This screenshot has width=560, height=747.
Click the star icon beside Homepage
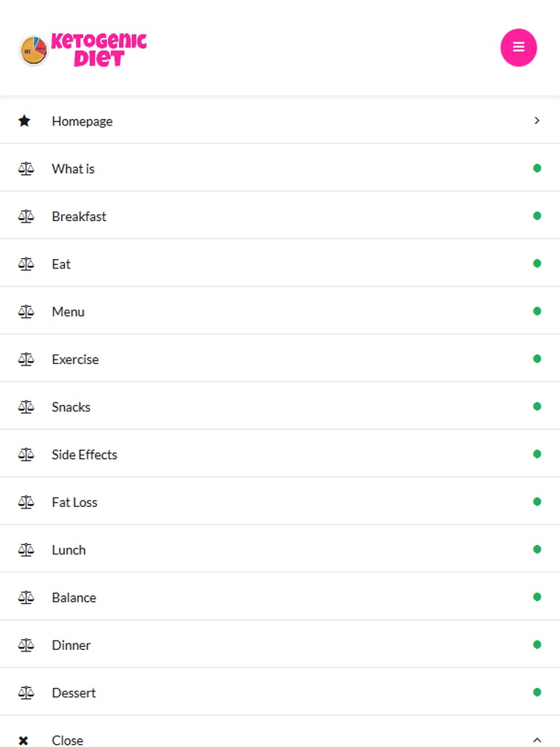[x=25, y=121]
